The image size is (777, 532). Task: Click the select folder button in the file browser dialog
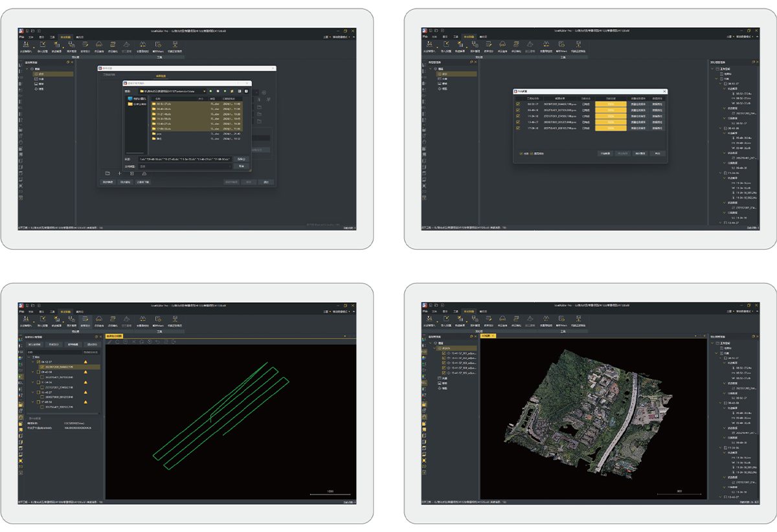click(x=241, y=159)
